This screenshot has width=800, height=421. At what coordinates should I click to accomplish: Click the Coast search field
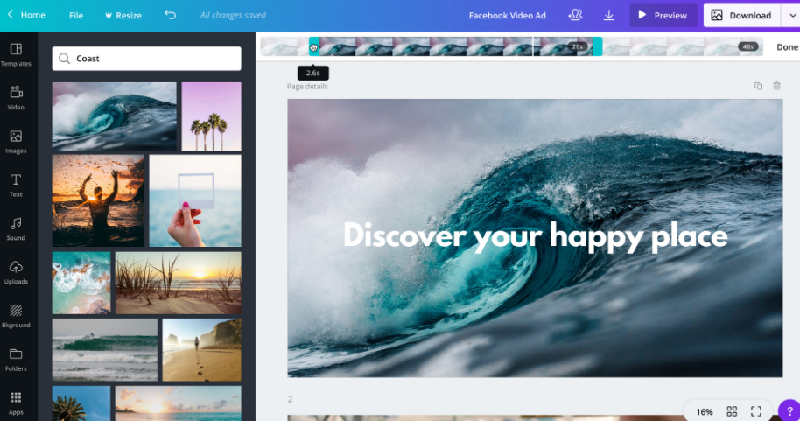pyautogui.click(x=147, y=58)
